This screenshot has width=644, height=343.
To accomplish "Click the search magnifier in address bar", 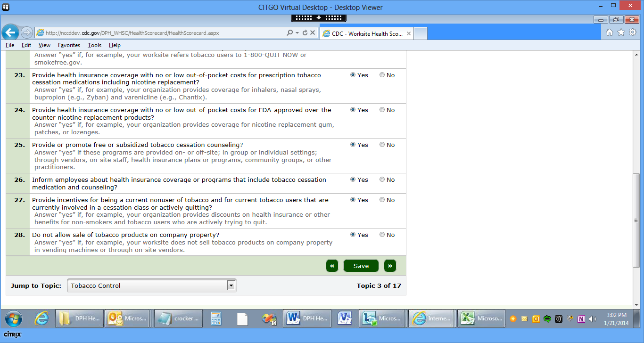I will coord(289,33).
